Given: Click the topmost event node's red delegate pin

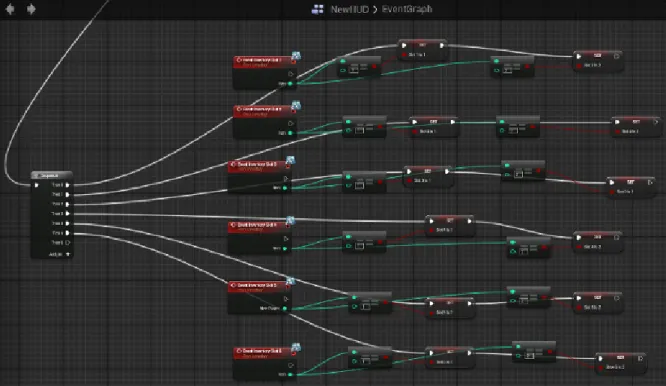Looking at the screenshot, I should (293, 62).
